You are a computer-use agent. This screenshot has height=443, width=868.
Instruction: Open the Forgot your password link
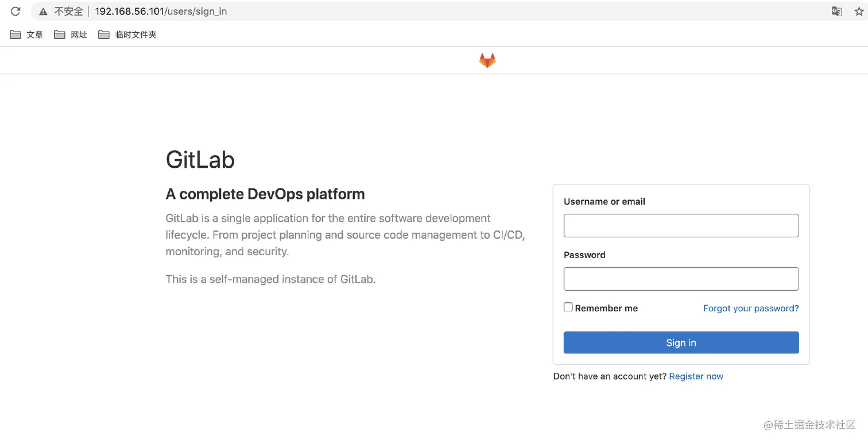pos(751,309)
